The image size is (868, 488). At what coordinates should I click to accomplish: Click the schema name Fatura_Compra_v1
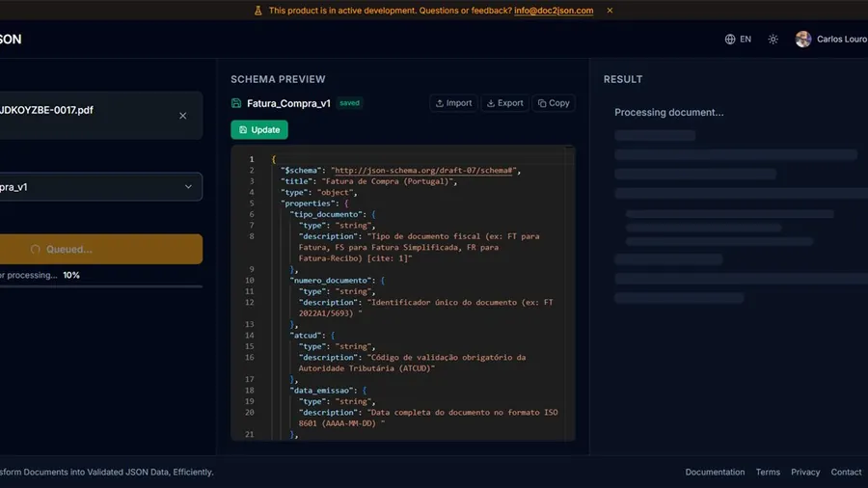click(x=288, y=103)
